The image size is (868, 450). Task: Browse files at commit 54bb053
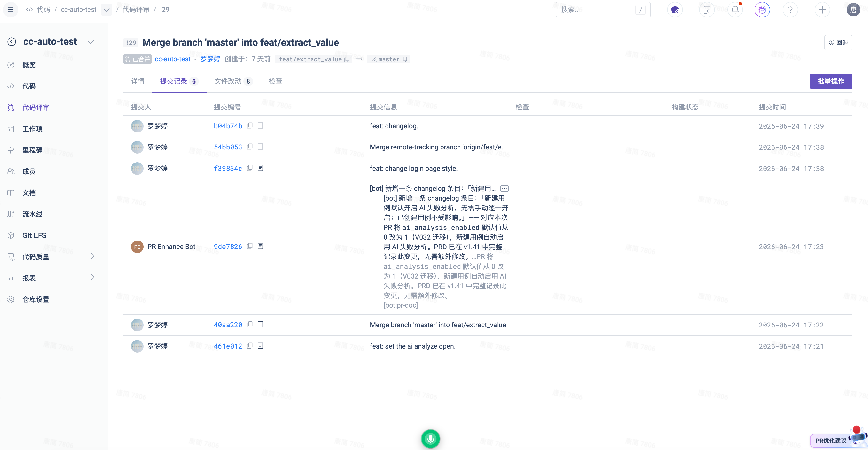[260, 147]
